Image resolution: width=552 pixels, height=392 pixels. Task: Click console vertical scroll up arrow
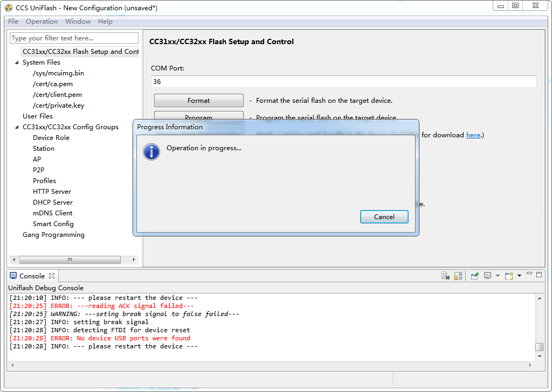pos(539,298)
